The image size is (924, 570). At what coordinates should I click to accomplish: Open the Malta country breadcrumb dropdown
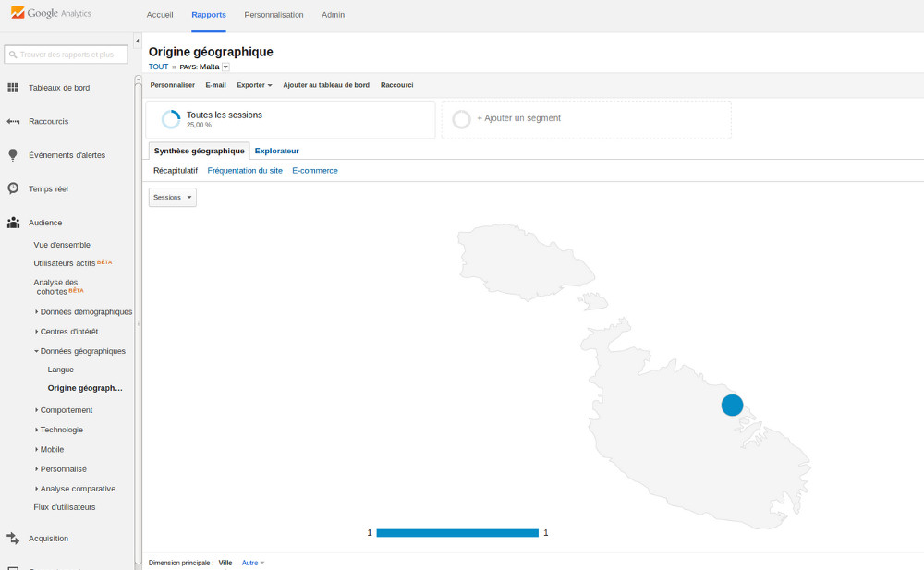click(225, 67)
